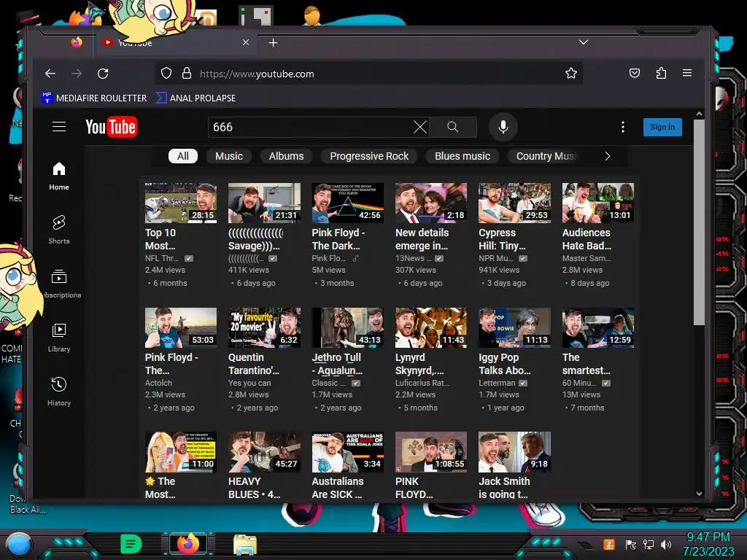Open a new browser tab
747x560 pixels.
(x=273, y=43)
